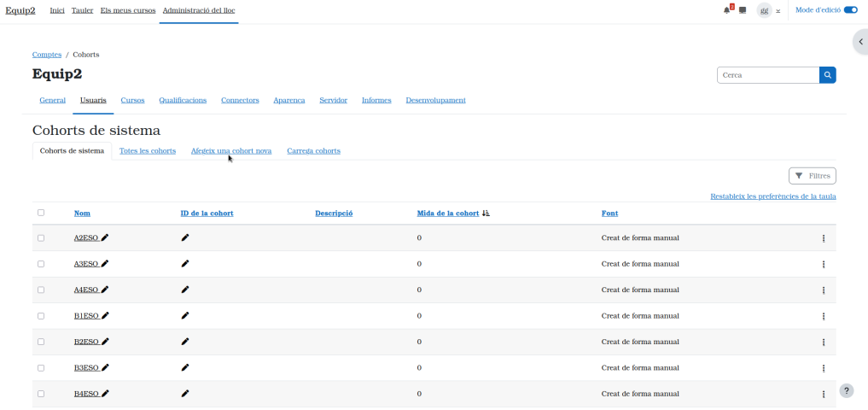Edit the cohort ID pencil in B3ESO row

click(185, 368)
